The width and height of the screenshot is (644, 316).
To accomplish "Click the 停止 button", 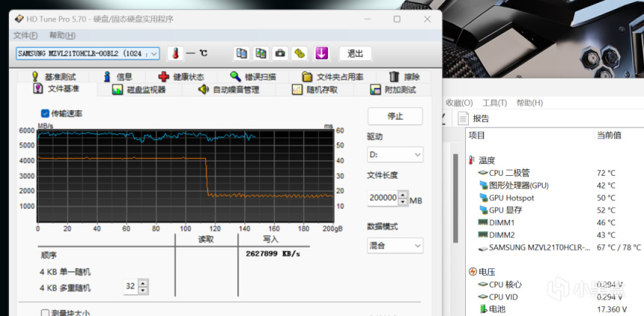I will tap(395, 116).
